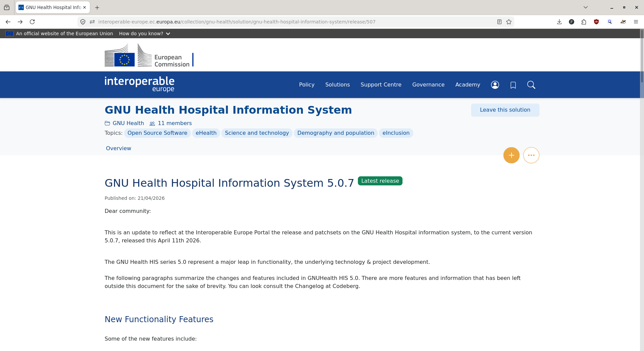Open the Solutions menu item
The image size is (644, 351).
[337, 85]
